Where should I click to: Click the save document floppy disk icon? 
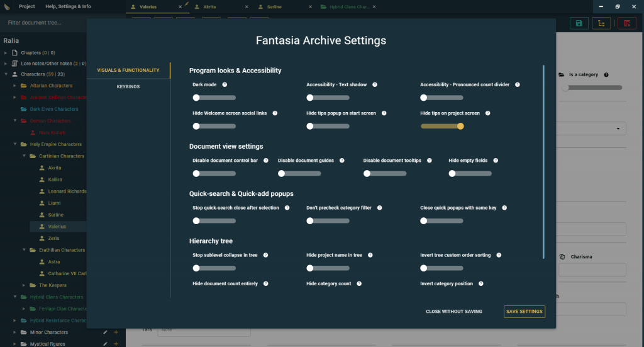coord(579,23)
